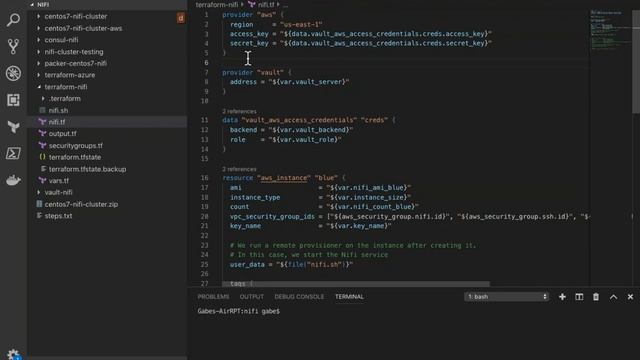Add a new terminal with plus icon
The width and height of the screenshot is (640, 360).
click(562, 297)
